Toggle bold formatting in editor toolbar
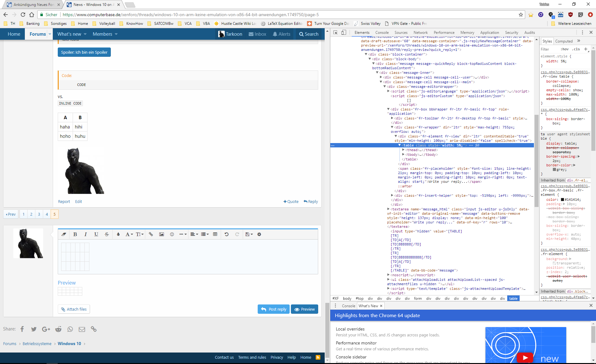This screenshot has height=364, width=596. click(x=75, y=234)
